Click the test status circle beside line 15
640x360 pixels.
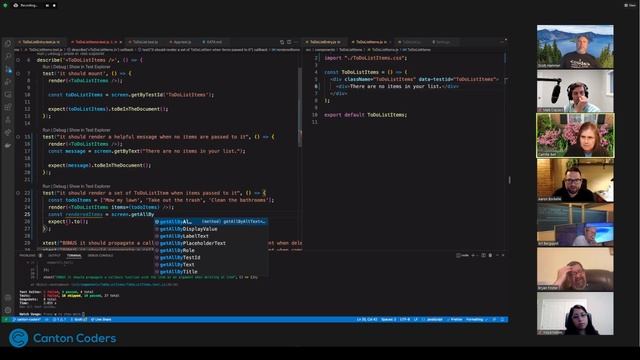[18, 137]
